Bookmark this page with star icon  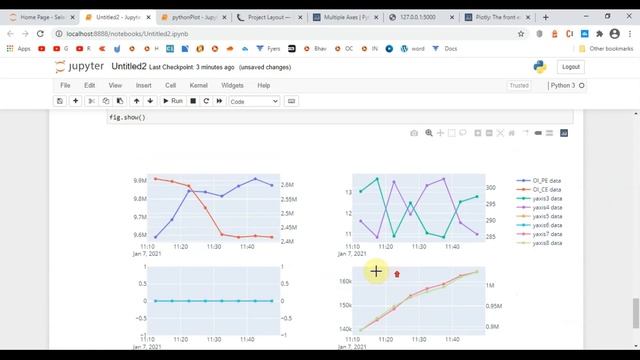click(521, 34)
